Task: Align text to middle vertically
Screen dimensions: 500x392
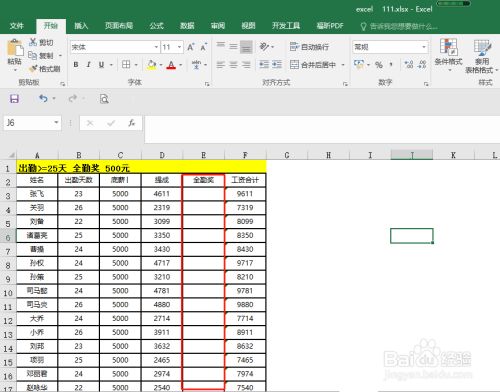Action: pyautogui.click(x=233, y=46)
